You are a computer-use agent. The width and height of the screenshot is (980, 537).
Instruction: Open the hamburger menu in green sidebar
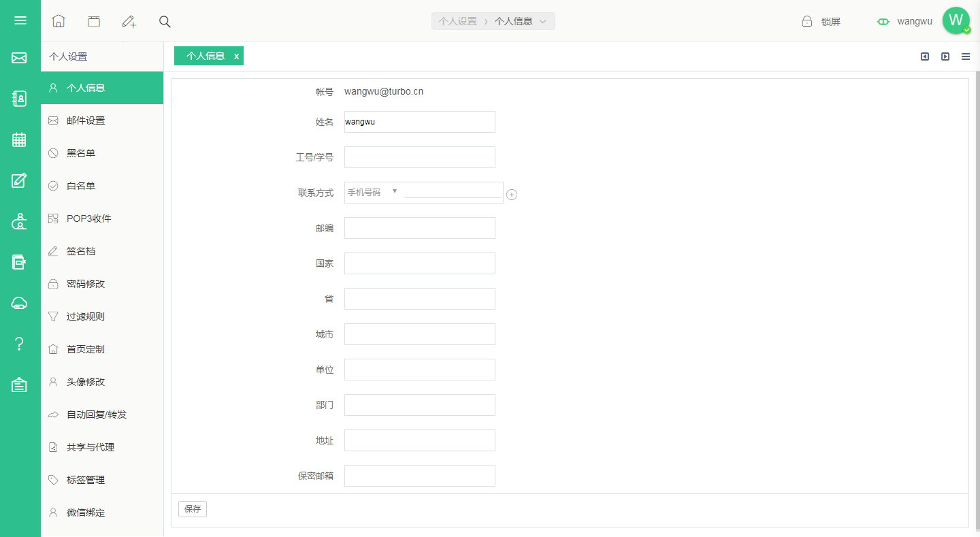pyautogui.click(x=20, y=20)
